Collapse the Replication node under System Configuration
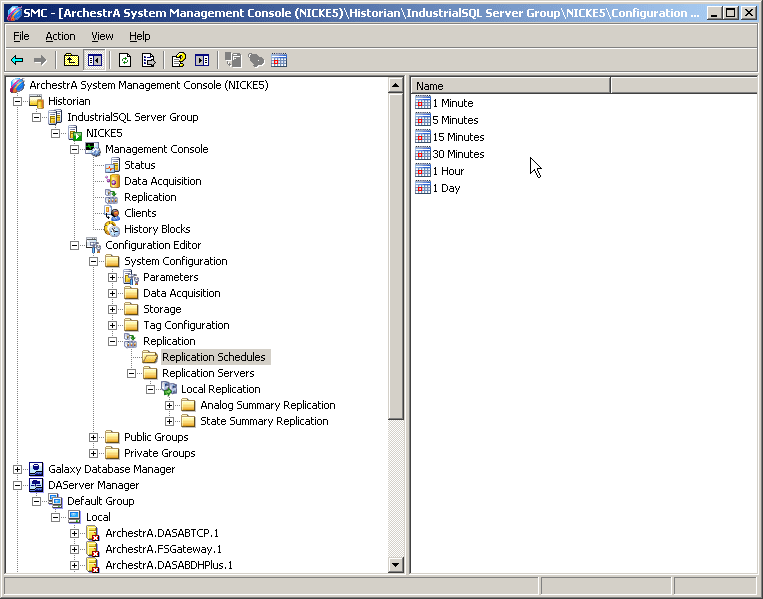763x599 pixels. tap(112, 341)
